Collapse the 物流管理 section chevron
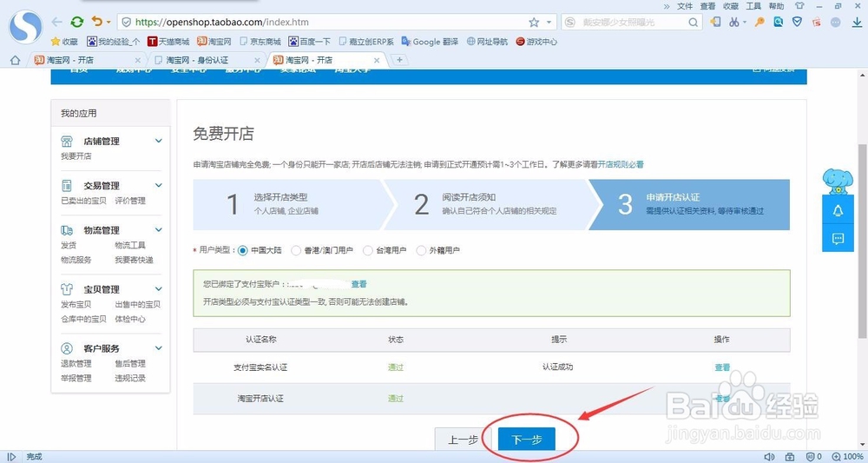Image resolution: width=868 pixels, height=463 pixels. coord(158,229)
